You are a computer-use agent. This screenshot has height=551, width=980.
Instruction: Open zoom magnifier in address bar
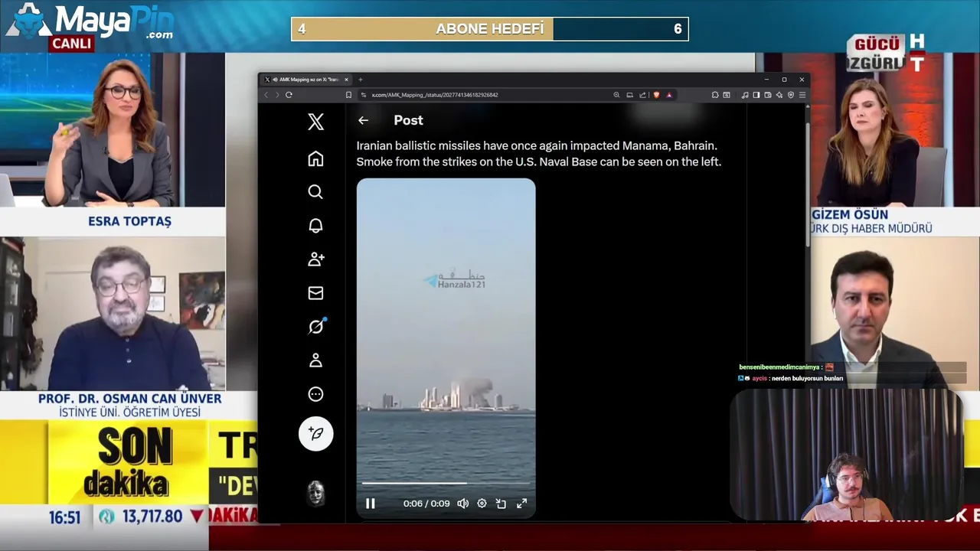616,95
